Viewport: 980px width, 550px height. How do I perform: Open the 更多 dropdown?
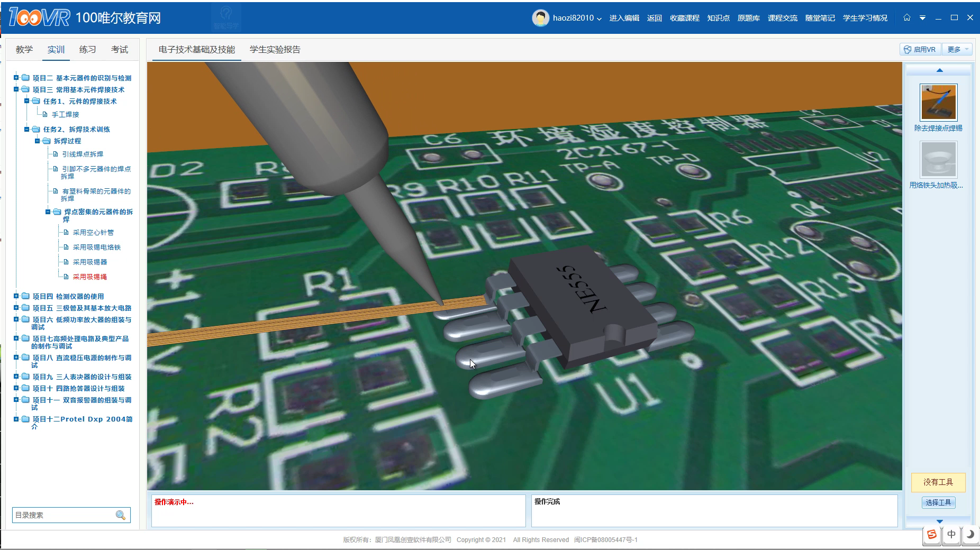(x=958, y=49)
